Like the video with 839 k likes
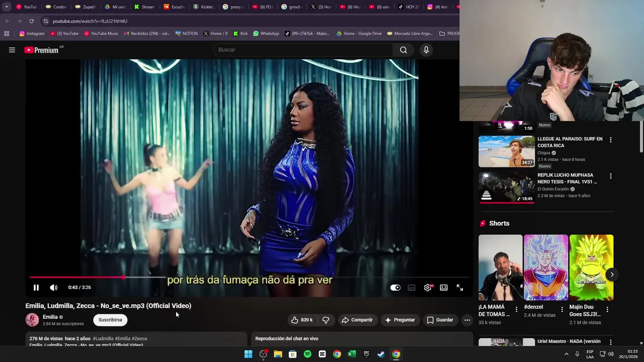Screen dimensions: 644x362 click(x=302, y=320)
